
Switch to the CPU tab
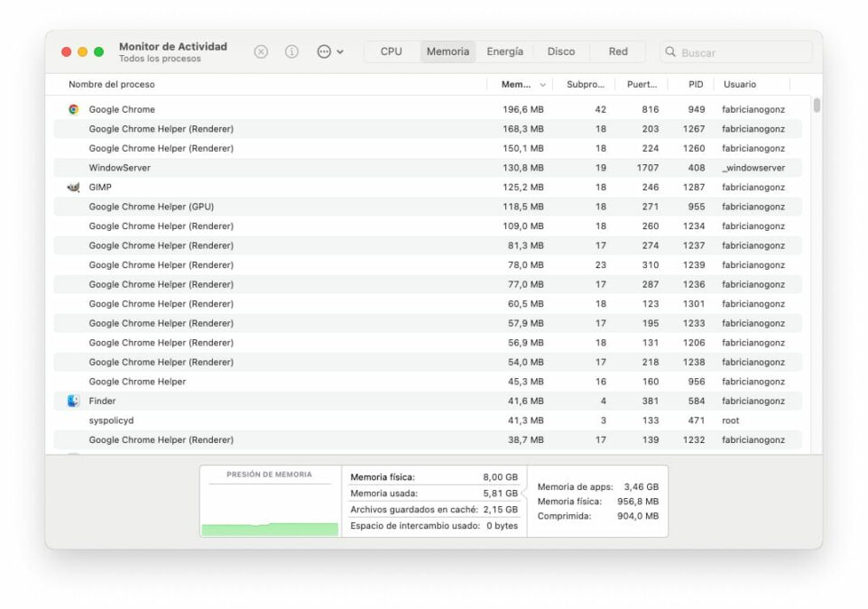pos(392,51)
